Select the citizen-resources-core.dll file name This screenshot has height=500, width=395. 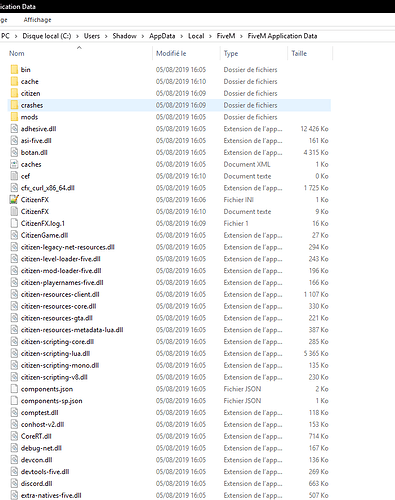pyautogui.click(x=58, y=306)
